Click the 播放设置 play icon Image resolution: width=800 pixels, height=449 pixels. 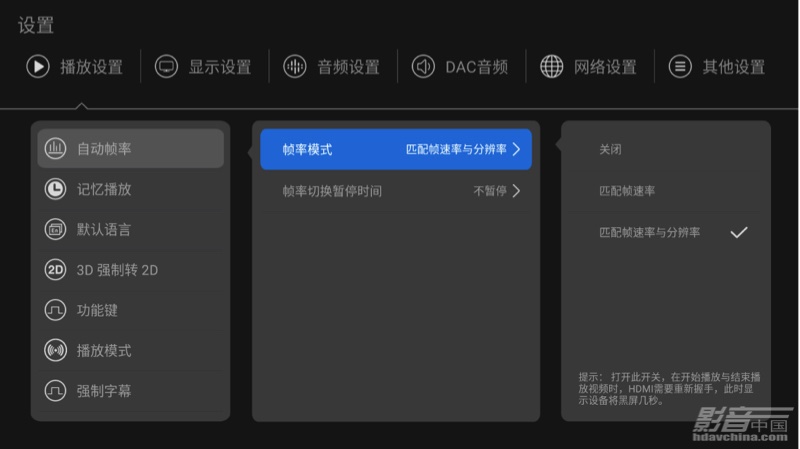pyautogui.click(x=37, y=67)
